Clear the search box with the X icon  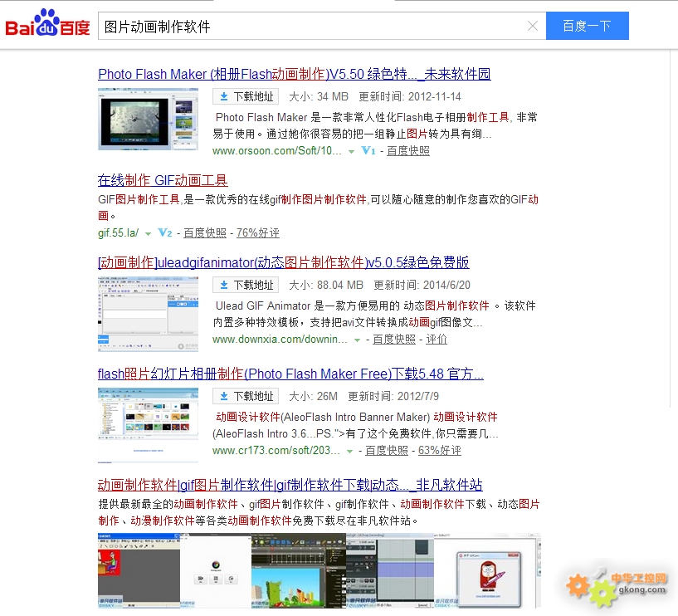533,26
